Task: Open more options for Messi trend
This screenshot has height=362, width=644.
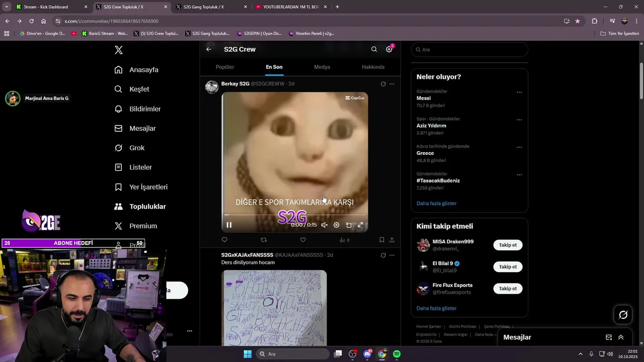Action: click(519, 93)
